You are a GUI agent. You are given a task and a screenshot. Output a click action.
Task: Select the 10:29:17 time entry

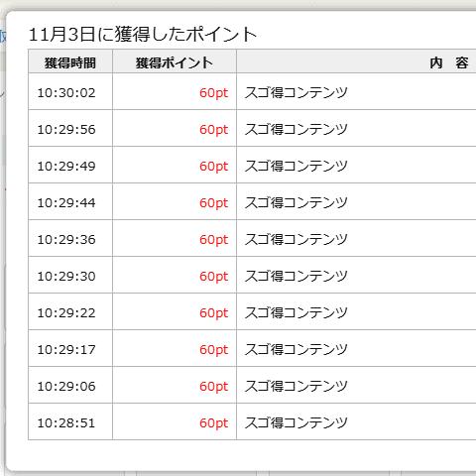click(x=66, y=350)
